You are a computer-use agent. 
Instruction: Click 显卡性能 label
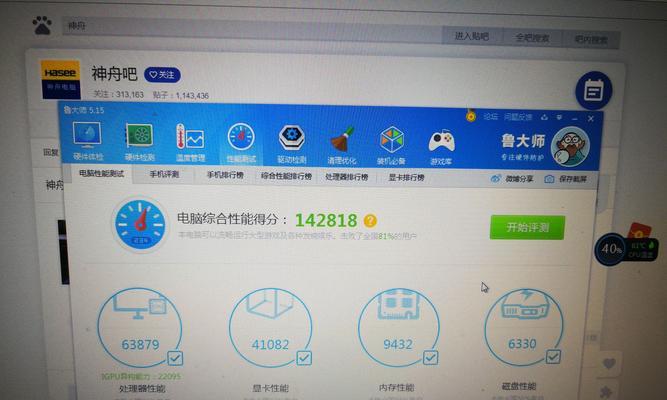pos(271,388)
